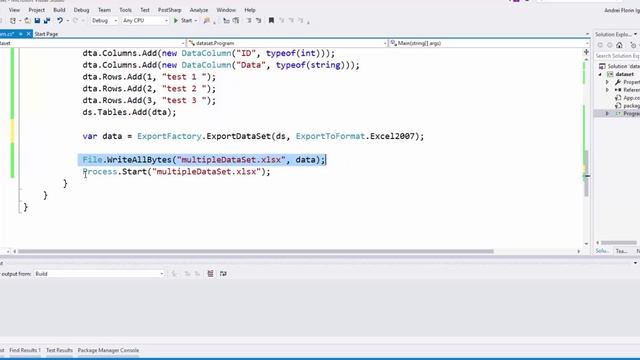The width and height of the screenshot is (640, 360).
Task: Open the Team menu
Action: (x=104, y=10)
